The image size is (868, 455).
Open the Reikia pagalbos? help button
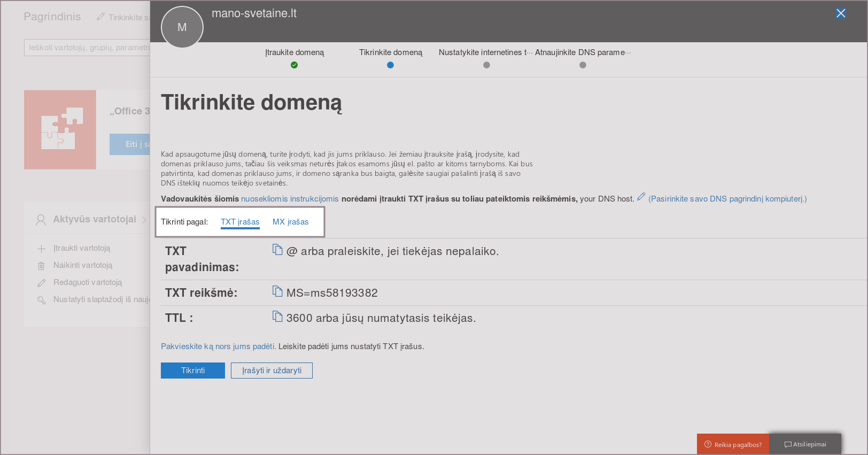click(x=733, y=444)
